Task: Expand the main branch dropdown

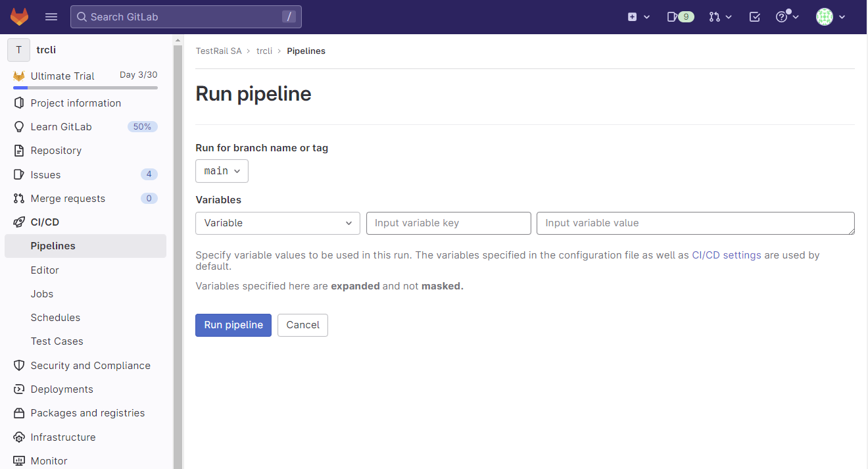Action: click(222, 171)
